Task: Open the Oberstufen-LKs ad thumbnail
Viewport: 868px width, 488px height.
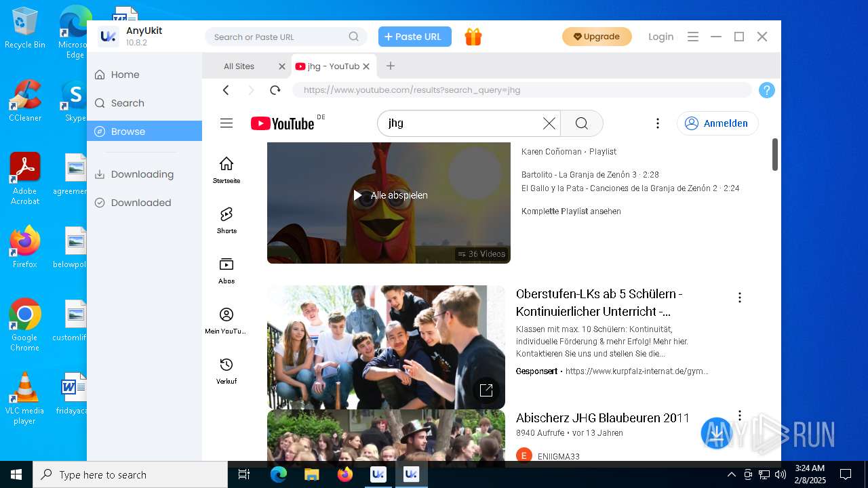Action: (x=386, y=347)
